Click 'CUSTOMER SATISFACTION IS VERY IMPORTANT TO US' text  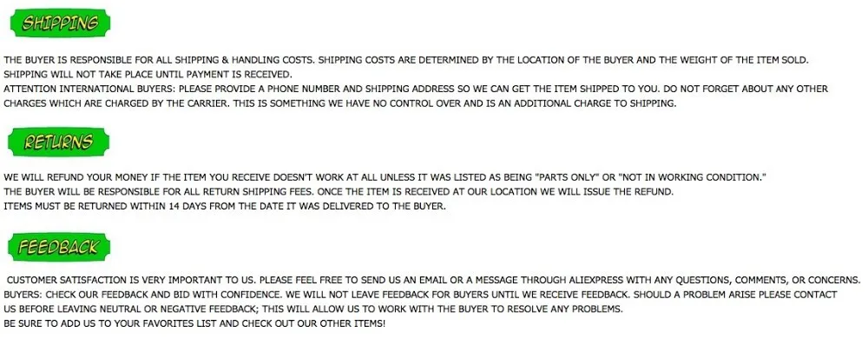pyautogui.click(x=132, y=280)
